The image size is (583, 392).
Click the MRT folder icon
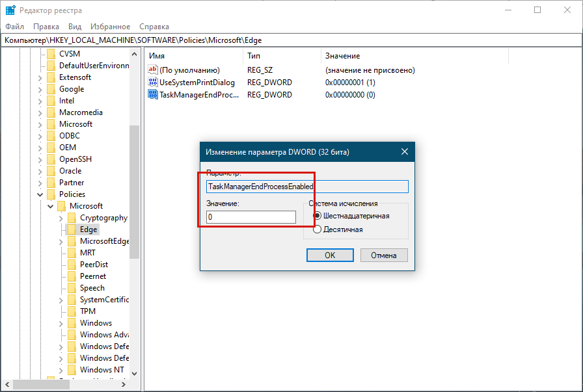72,253
